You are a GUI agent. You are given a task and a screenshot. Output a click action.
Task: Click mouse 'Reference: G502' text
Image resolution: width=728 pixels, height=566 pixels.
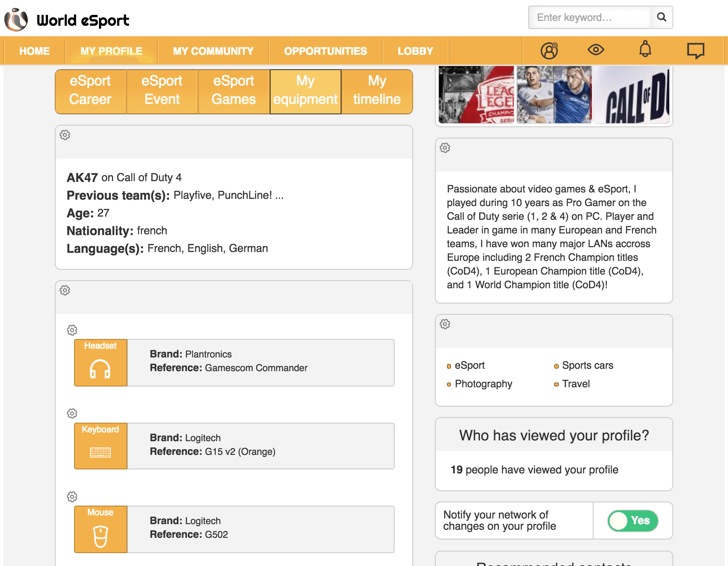coord(189,535)
